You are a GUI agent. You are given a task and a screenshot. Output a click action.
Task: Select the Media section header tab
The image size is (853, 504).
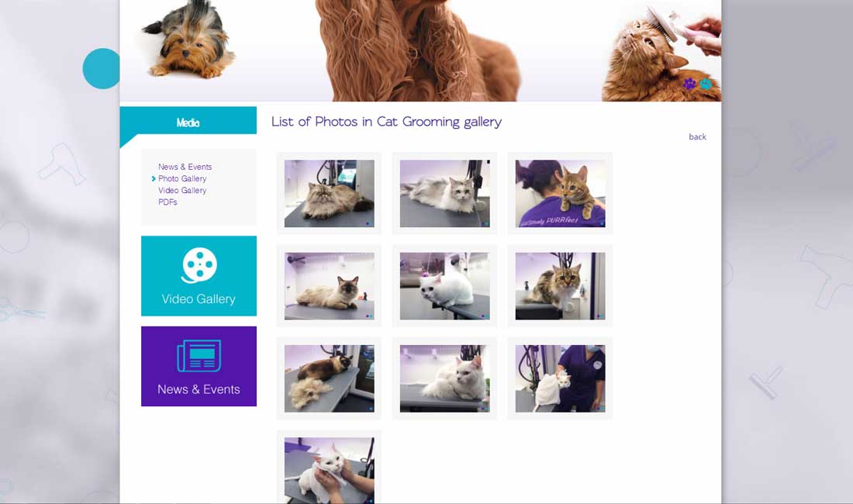coord(188,121)
